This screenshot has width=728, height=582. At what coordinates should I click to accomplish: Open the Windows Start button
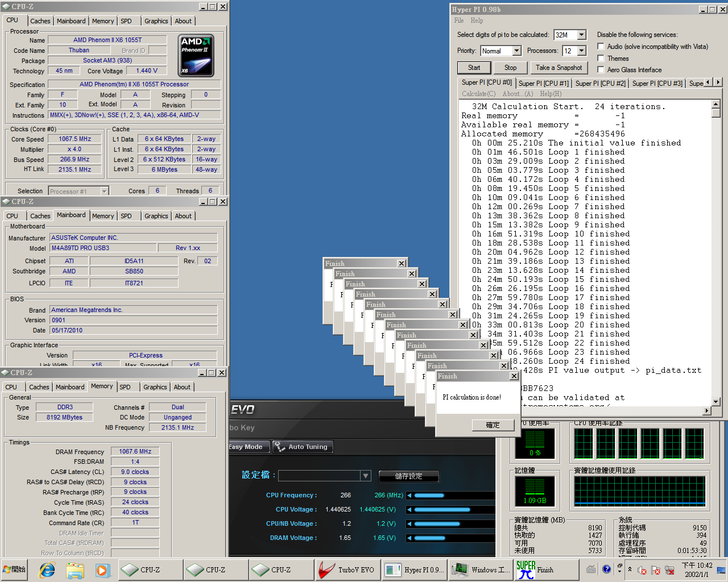tap(15, 569)
